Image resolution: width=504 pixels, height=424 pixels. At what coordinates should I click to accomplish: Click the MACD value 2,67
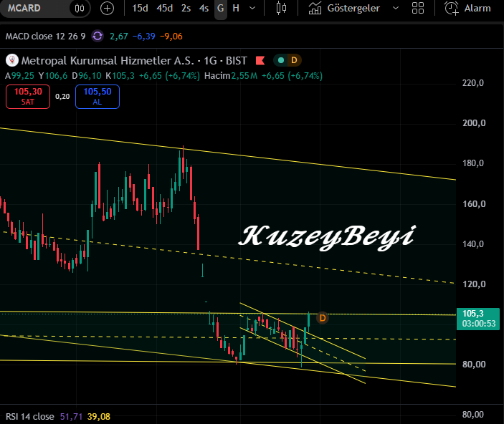pos(119,37)
